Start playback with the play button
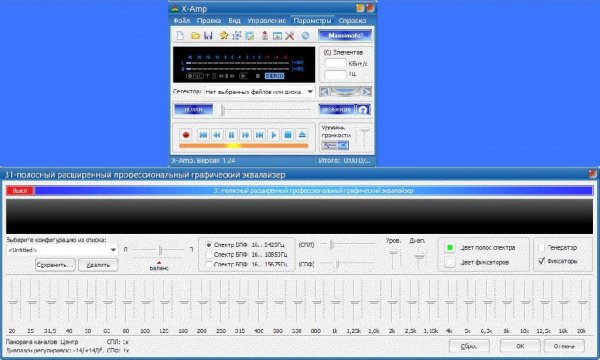 click(274, 135)
